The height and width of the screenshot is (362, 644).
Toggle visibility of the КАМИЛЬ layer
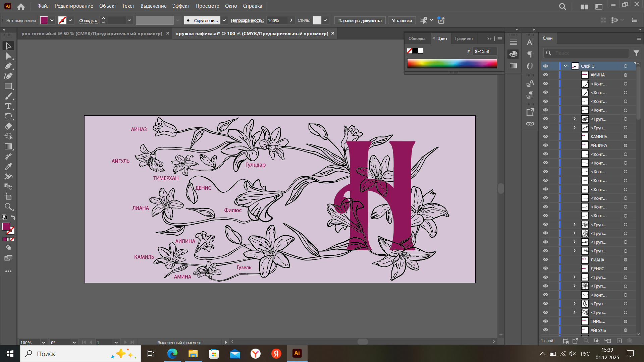pyautogui.click(x=546, y=136)
